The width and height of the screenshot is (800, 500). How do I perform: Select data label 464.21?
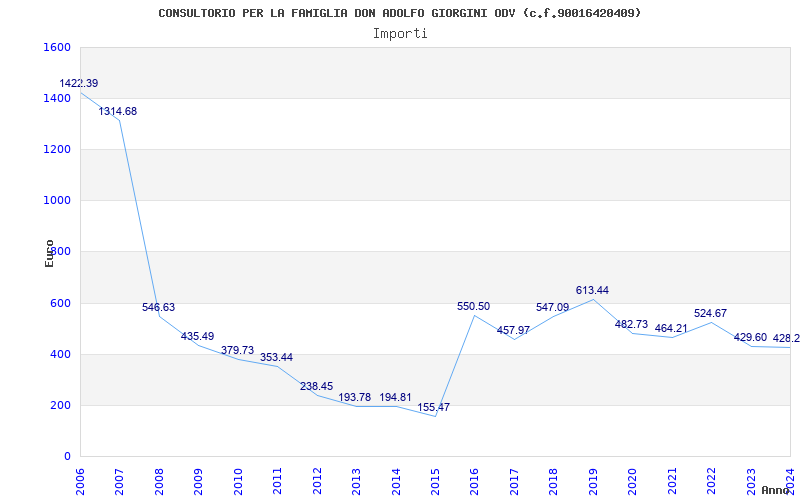[671, 328]
